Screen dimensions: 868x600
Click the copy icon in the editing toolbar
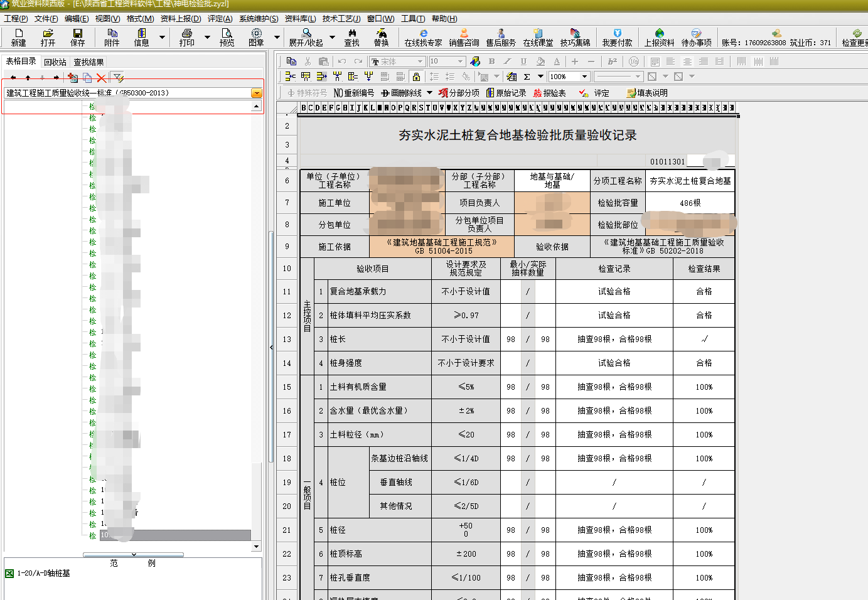291,61
